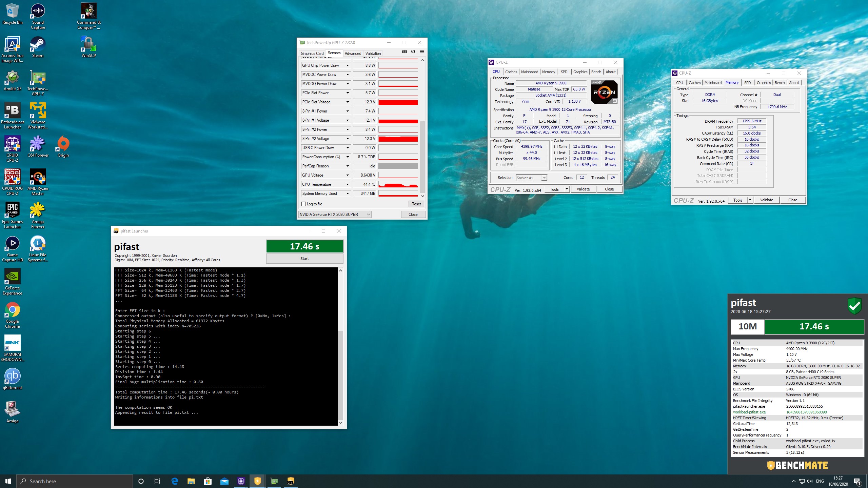Open the Mail taskbar icon

point(224,481)
